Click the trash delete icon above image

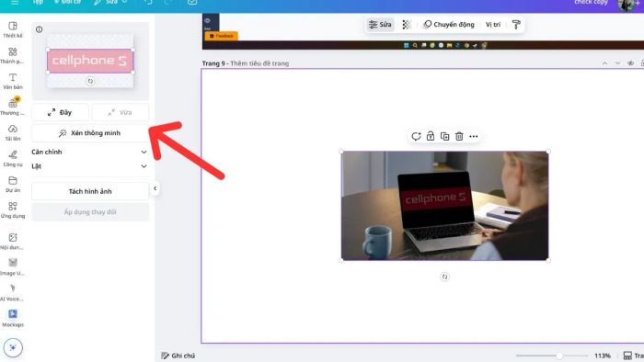coord(459,136)
